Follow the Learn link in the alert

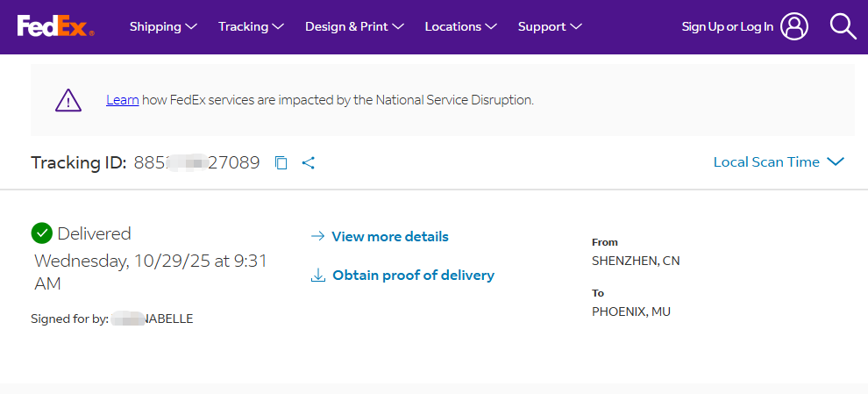(122, 100)
